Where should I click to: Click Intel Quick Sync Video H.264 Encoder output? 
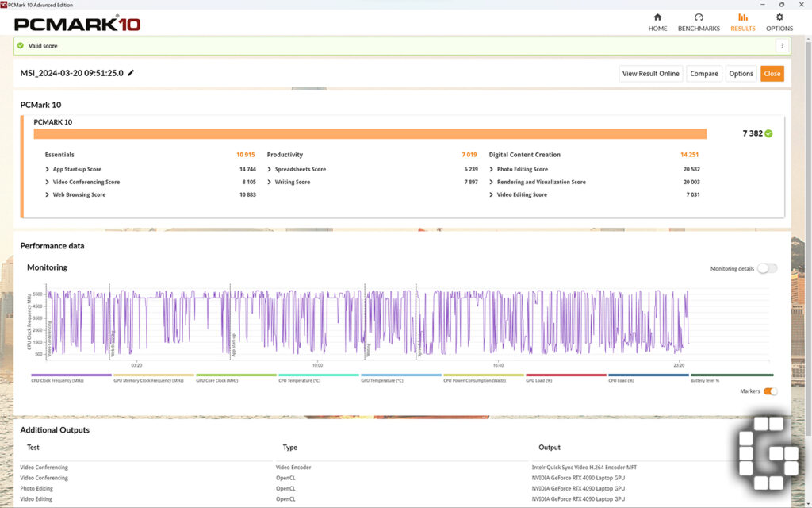tap(584, 468)
